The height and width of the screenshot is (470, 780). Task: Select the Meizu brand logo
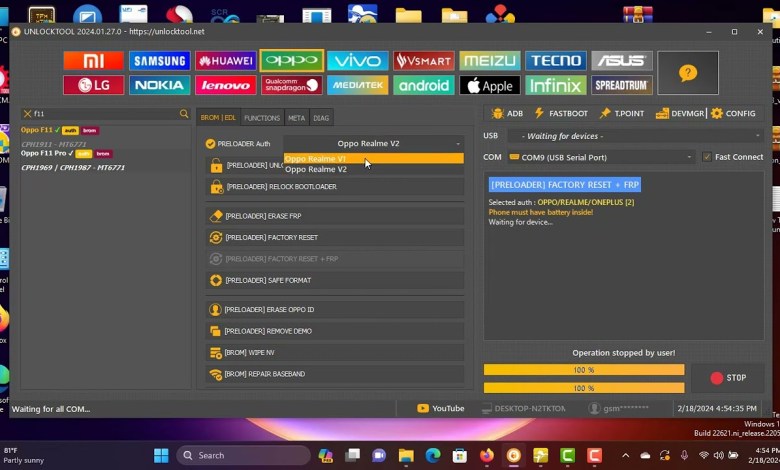[x=490, y=61]
